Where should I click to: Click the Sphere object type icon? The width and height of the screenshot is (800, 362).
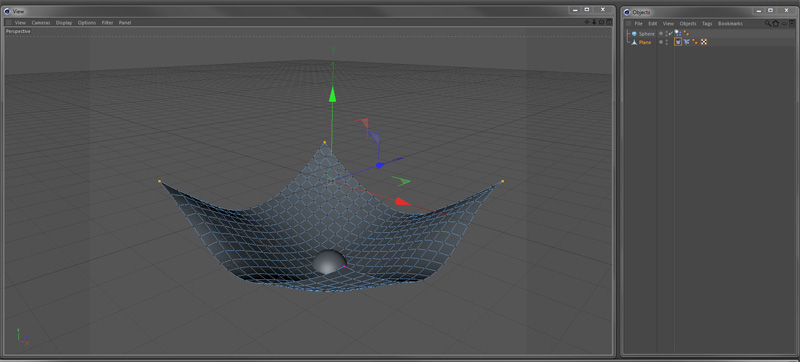[x=634, y=34]
